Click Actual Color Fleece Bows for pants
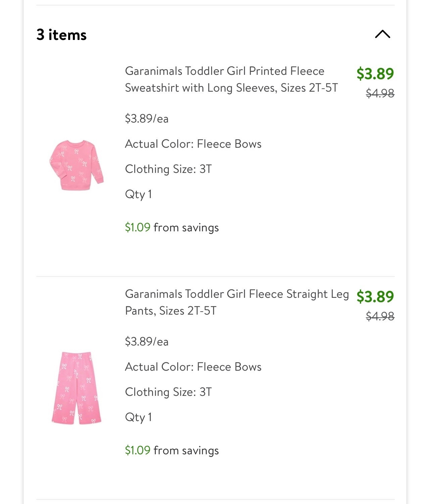This screenshot has height=504, width=431. pyautogui.click(x=193, y=367)
